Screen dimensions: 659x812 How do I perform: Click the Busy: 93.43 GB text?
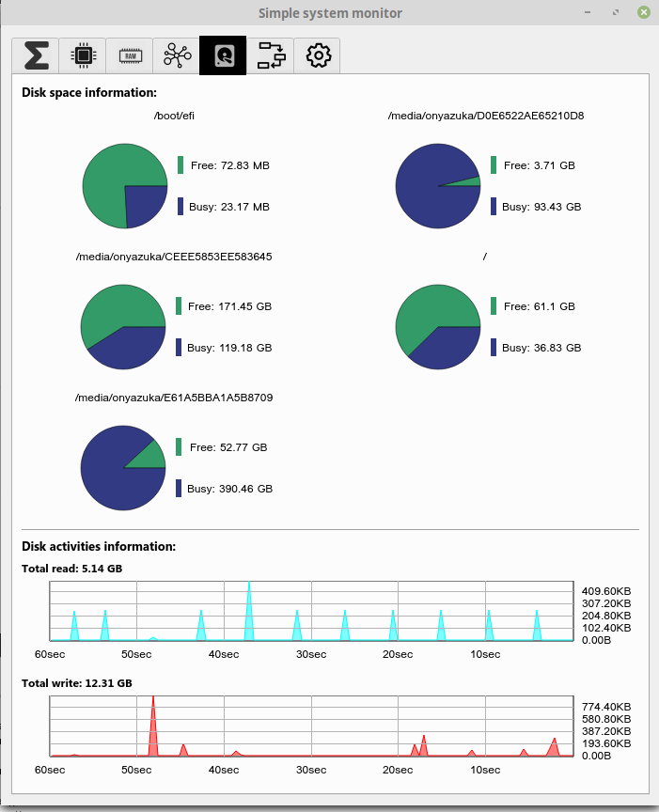point(541,207)
